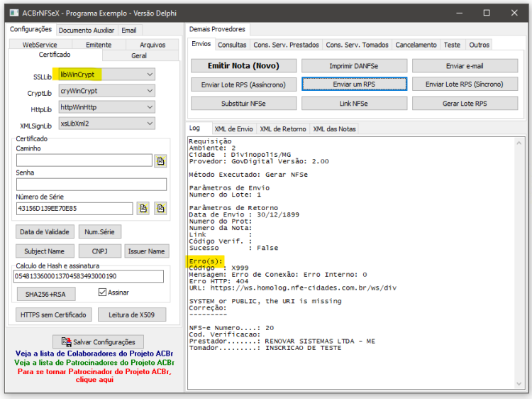
Task: Click the second icon beside Número de Série
Action: [x=160, y=209]
